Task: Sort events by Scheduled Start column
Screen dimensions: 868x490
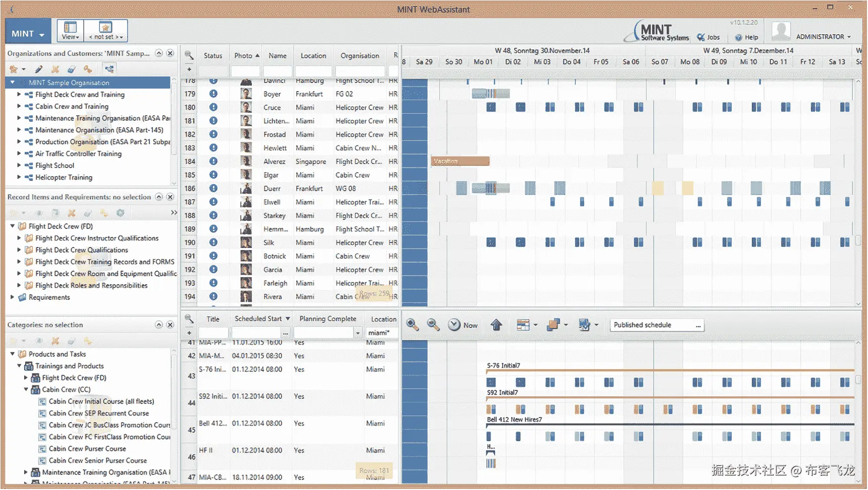Action: pyautogui.click(x=262, y=318)
